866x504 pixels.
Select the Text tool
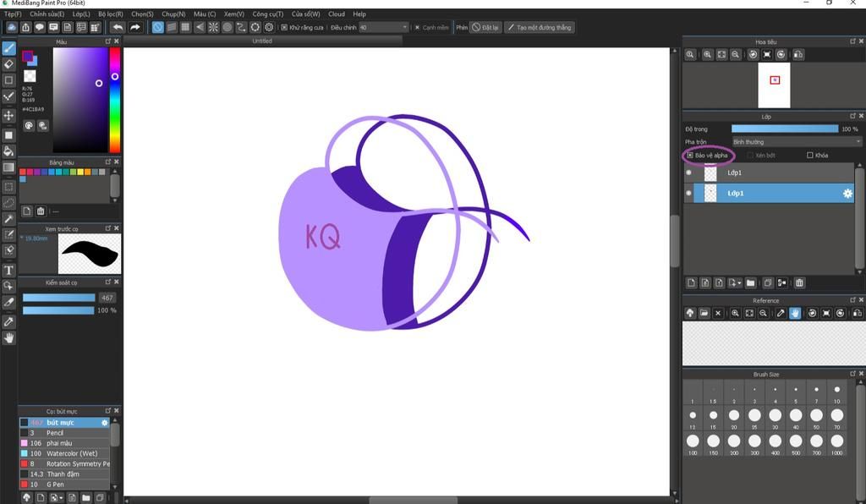8,271
